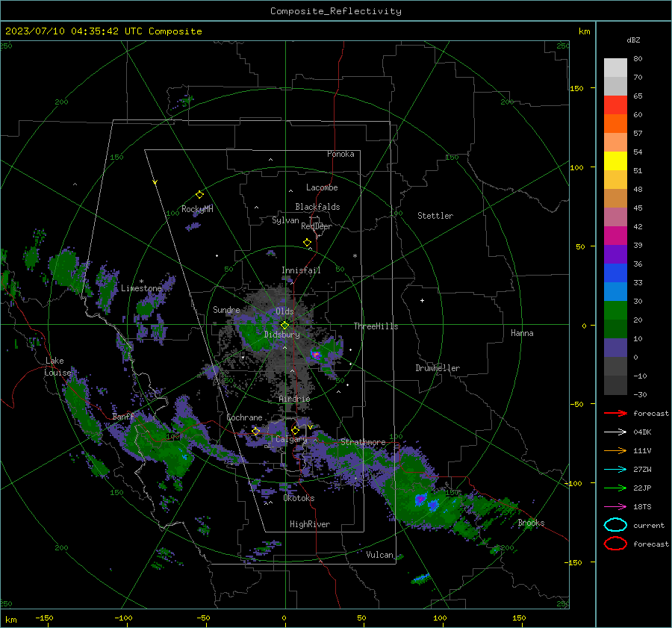672x628 pixels.
Task: Click the red 'forecast' ellipse legend icon
Action: click(x=615, y=544)
